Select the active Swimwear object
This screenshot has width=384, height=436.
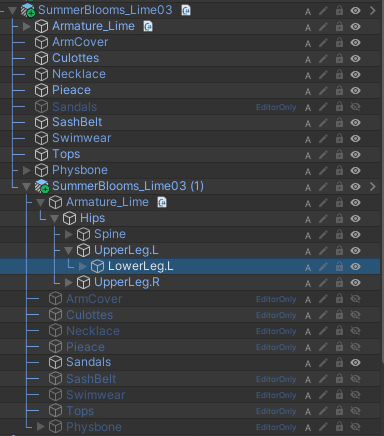pos(82,138)
